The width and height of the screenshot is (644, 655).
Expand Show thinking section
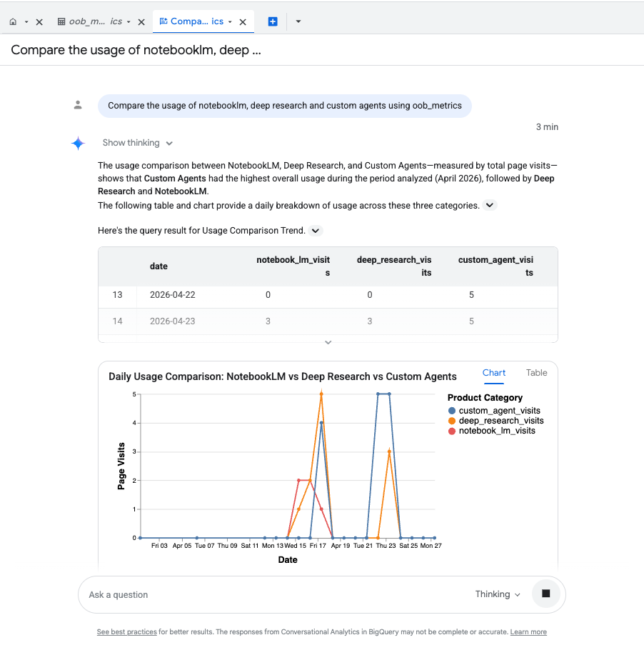click(x=137, y=143)
